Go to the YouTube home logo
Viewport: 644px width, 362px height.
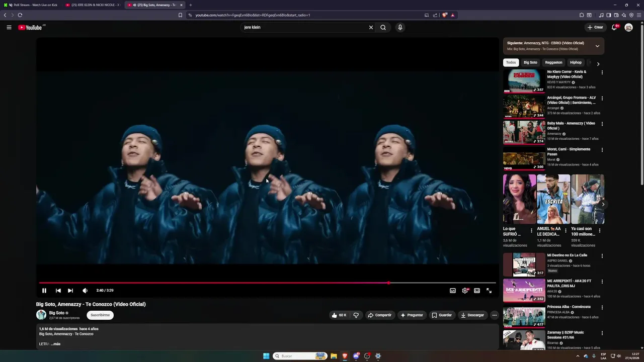[x=30, y=27]
